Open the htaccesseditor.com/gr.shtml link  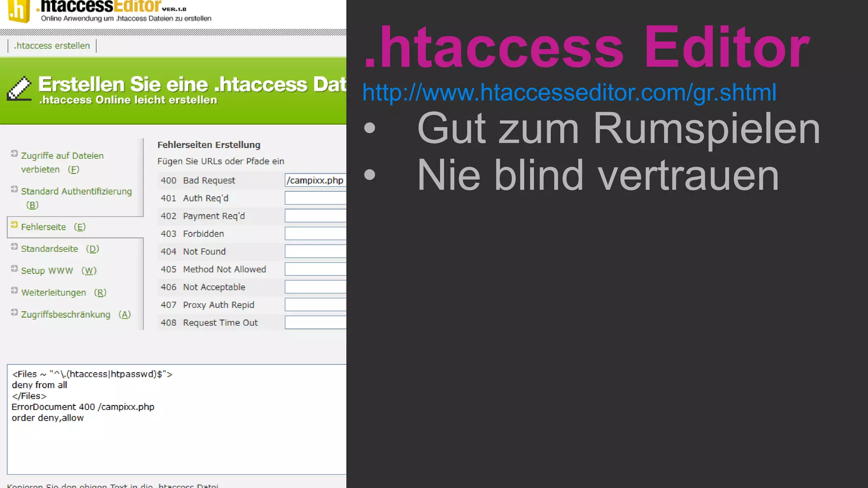pos(569,92)
